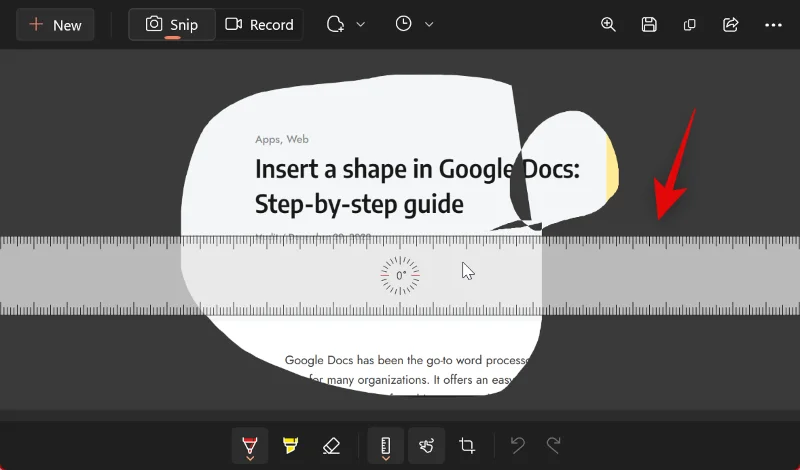Copy the snip to the clipboard
The width and height of the screenshot is (800, 470).
pyautogui.click(x=689, y=25)
